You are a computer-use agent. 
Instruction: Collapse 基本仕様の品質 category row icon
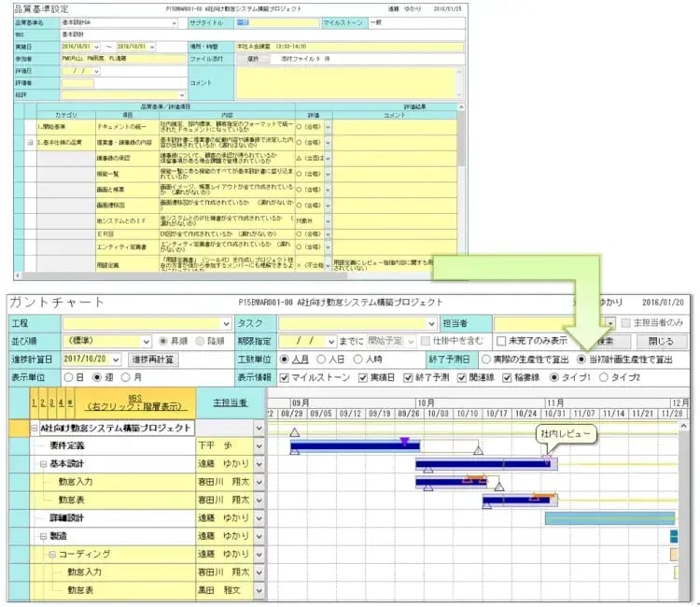31,142
